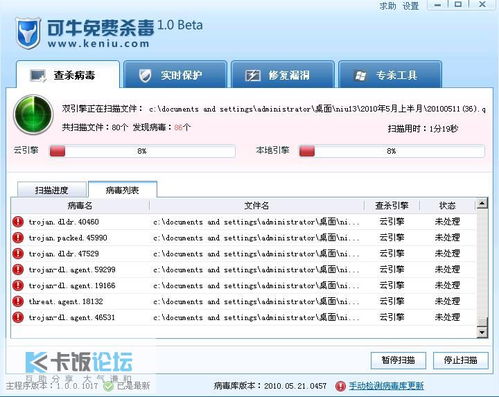
Task: Click the green checkmark up-to-date icon
Action: coord(108,386)
